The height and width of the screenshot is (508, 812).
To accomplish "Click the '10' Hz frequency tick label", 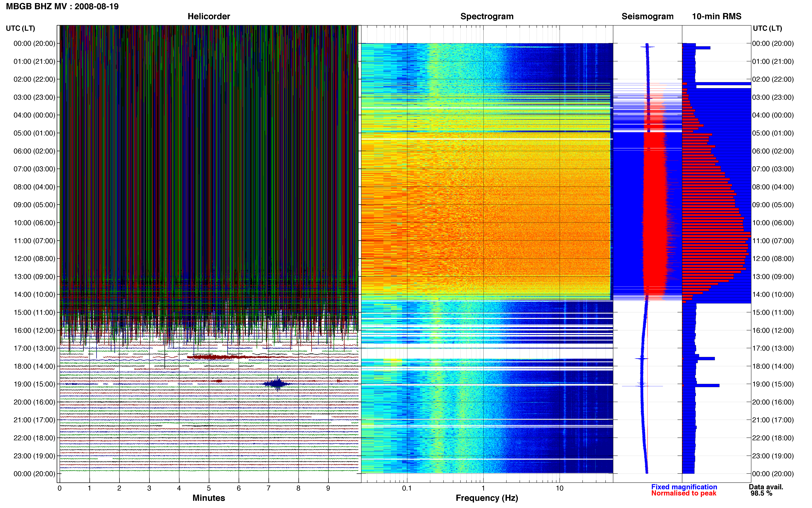I will click(x=559, y=488).
